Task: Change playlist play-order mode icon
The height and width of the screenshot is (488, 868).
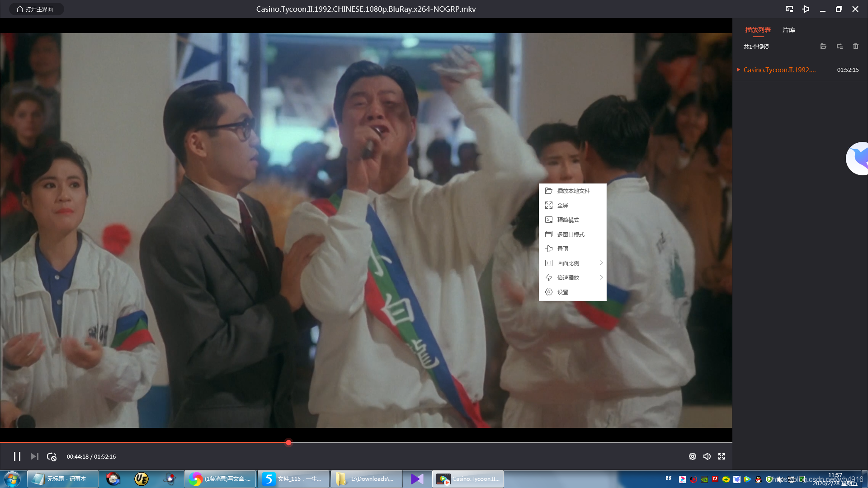Action: point(840,46)
